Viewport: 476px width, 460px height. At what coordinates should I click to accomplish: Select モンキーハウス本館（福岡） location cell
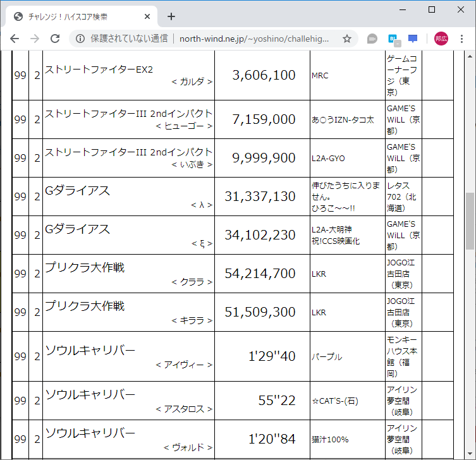(x=403, y=356)
